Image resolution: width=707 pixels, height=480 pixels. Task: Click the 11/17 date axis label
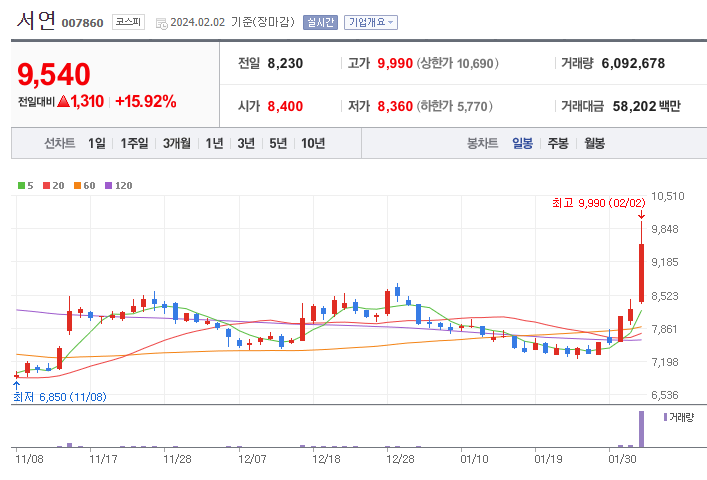[x=103, y=459]
